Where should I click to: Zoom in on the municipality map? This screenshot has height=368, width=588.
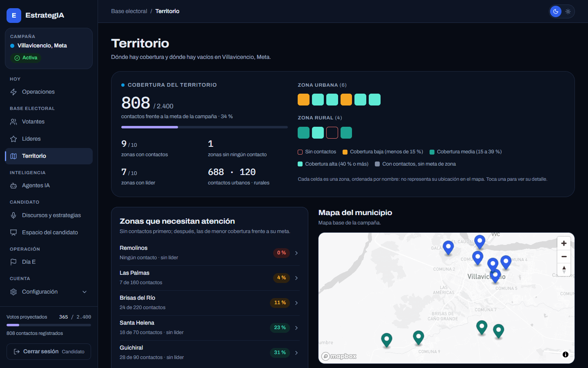pyautogui.click(x=564, y=243)
